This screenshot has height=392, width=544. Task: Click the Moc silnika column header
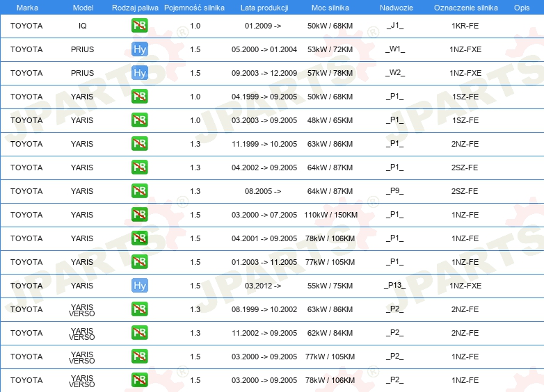pyautogui.click(x=330, y=8)
